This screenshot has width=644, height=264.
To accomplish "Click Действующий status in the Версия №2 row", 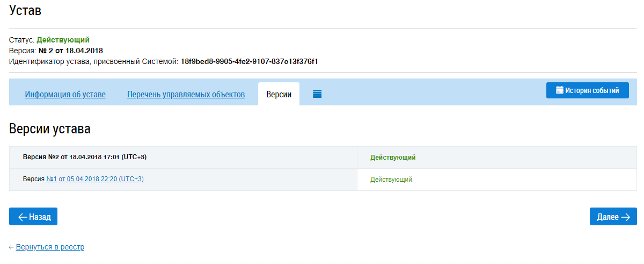I will pyautogui.click(x=393, y=158).
